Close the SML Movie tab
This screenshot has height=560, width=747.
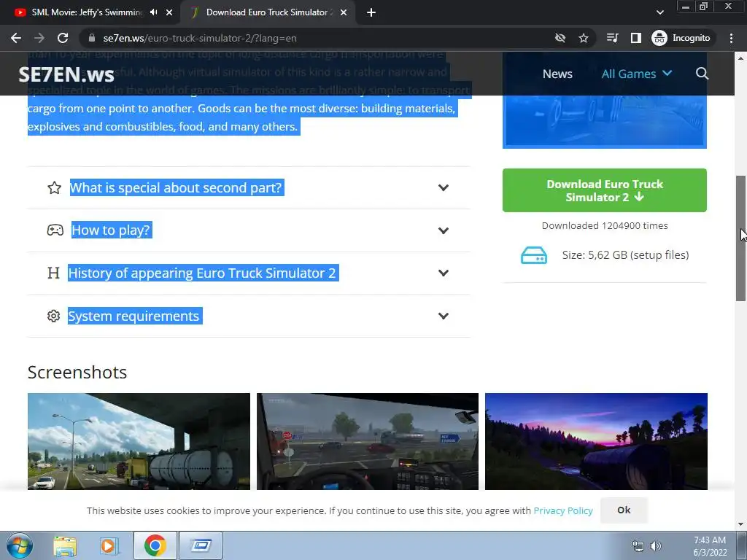click(169, 12)
